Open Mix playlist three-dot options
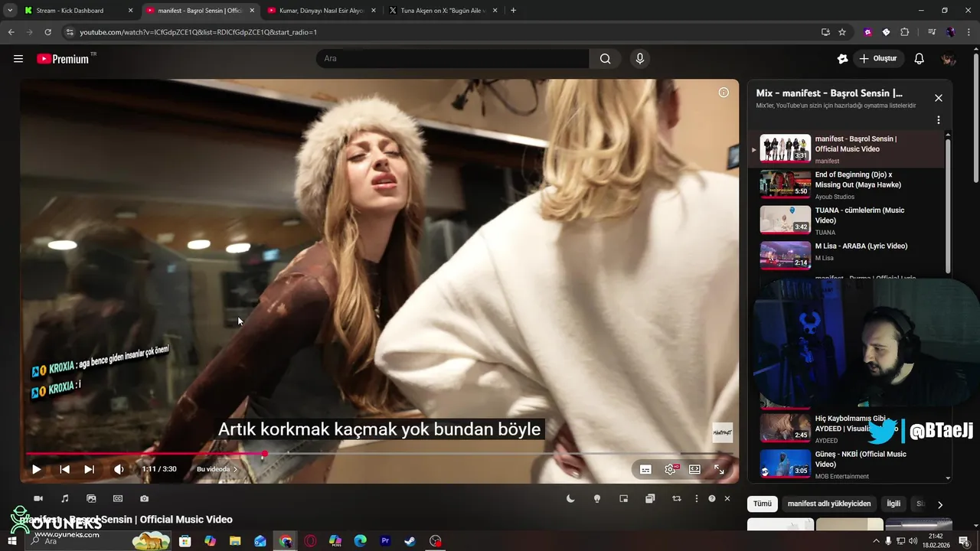Viewport: 980px width, 551px height. click(x=939, y=120)
